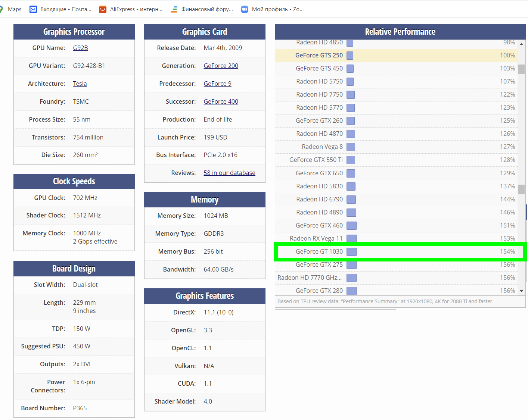
Task: Click the performance bar beside Radeon Vega 8
Action: pyautogui.click(x=351, y=147)
